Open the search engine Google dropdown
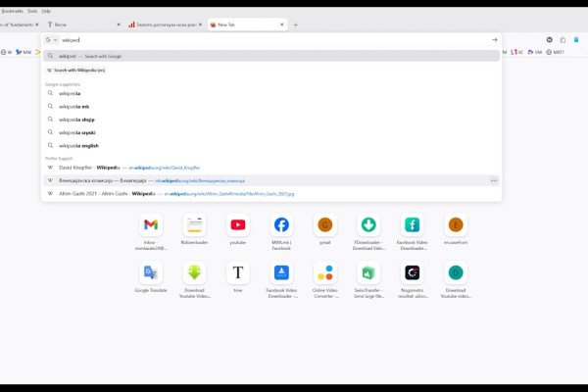The image size is (588, 392). pyautogui.click(x=51, y=40)
